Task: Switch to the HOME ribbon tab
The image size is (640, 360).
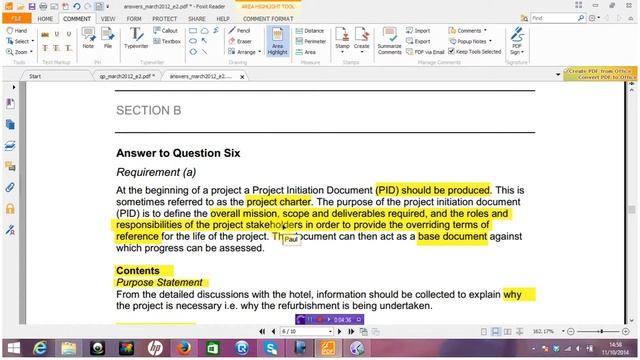Action: pos(45,19)
